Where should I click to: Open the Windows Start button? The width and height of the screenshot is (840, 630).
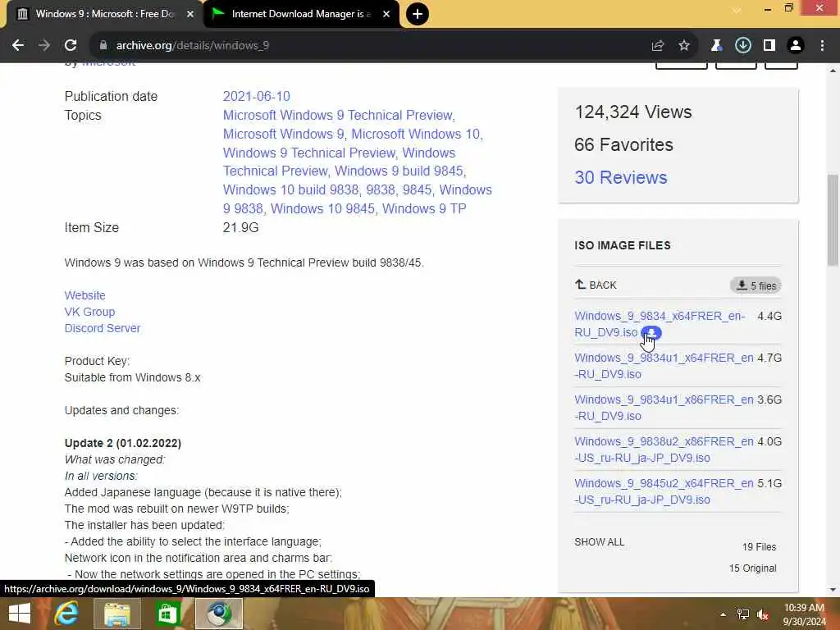pos(20,614)
